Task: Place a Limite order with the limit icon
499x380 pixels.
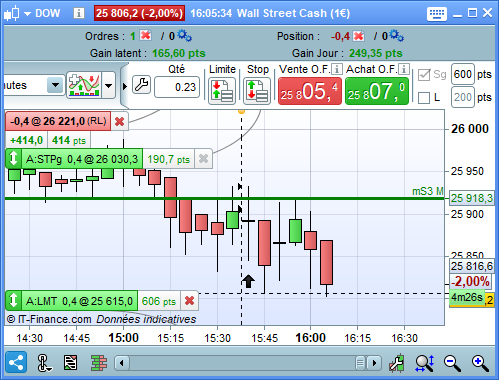Action: click(222, 91)
